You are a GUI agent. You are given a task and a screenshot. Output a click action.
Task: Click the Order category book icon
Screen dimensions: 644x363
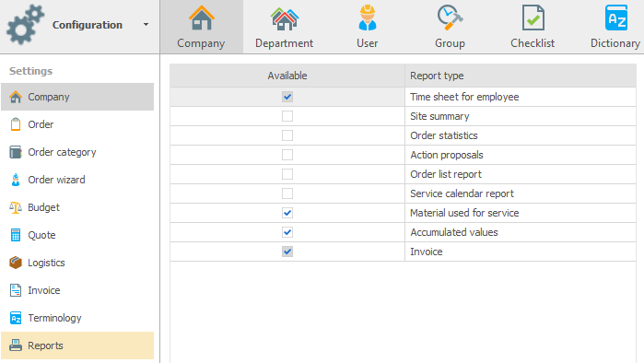pos(16,152)
